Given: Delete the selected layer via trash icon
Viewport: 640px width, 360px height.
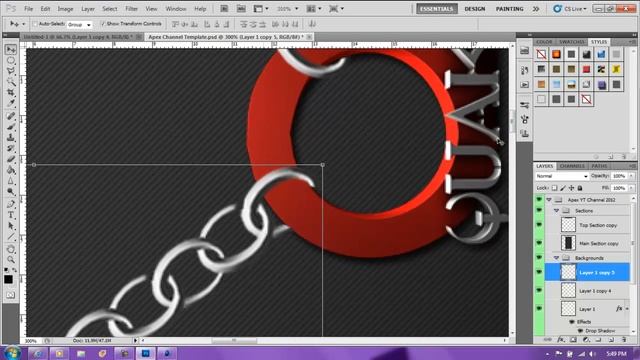Looking at the screenshot, I should 624,339.
